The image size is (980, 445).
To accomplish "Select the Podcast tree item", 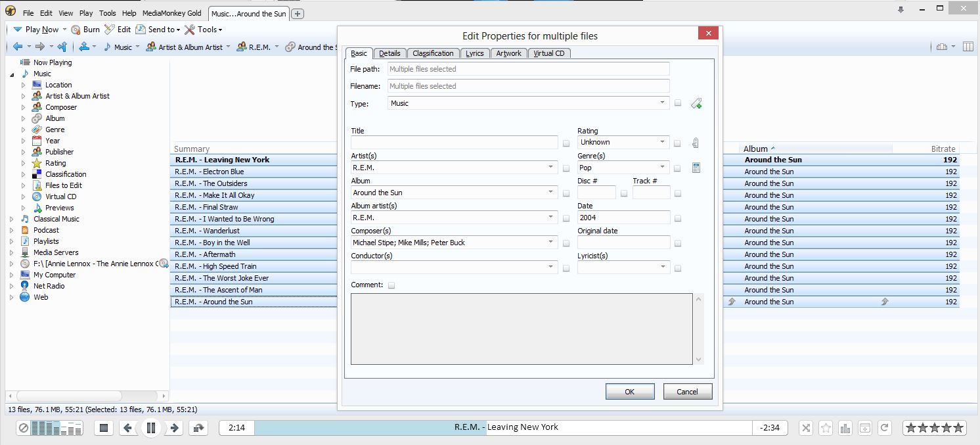I will (46, 230).
